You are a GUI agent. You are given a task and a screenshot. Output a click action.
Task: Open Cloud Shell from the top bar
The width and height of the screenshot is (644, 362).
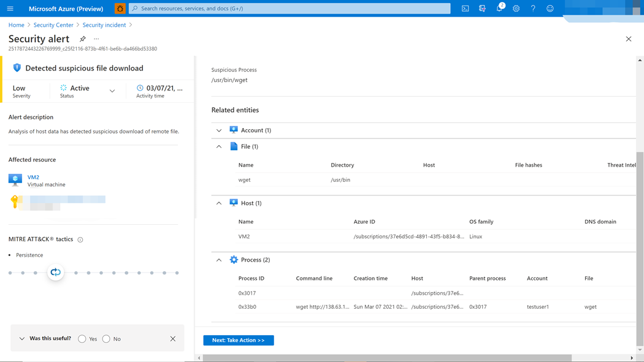(465, 9)
